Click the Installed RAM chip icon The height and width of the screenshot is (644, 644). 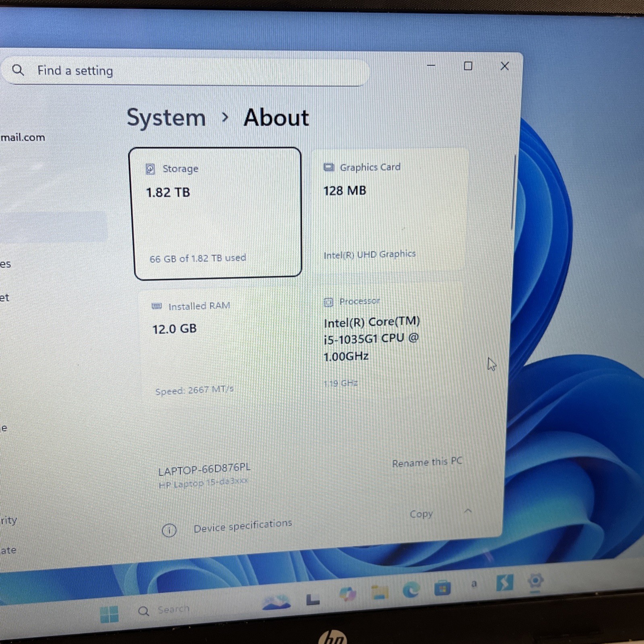coord(157,306)
